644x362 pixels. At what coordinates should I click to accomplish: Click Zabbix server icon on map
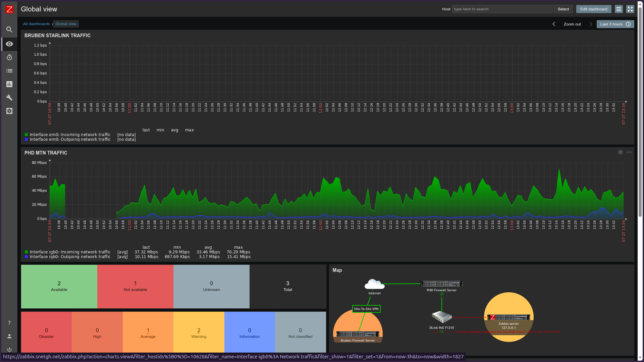508,317
